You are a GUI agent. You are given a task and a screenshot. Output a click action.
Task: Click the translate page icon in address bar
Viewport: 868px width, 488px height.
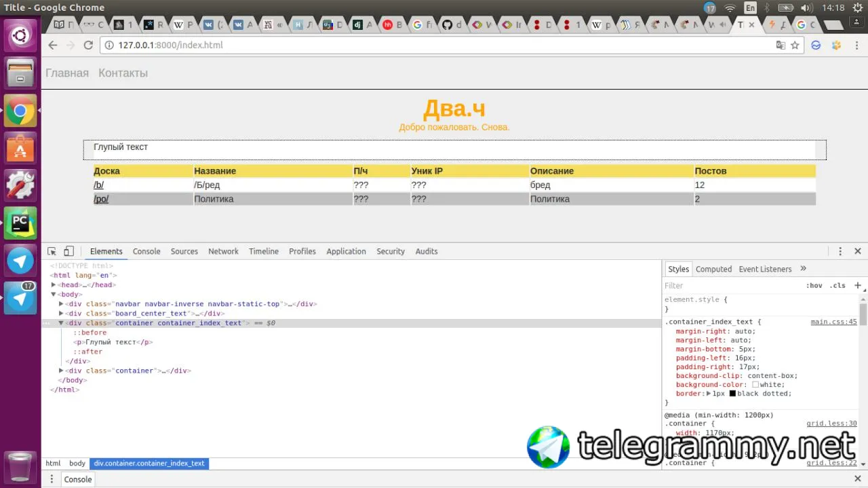pos(781,45)
